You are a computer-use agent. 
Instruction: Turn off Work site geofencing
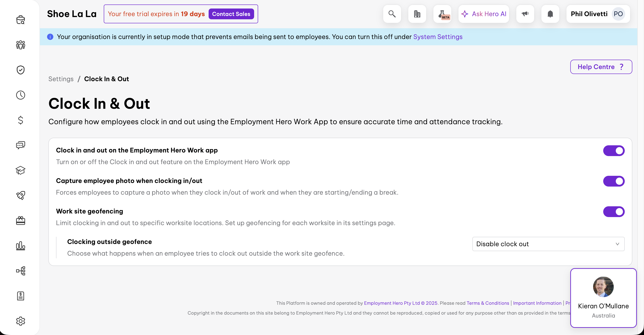614,212
